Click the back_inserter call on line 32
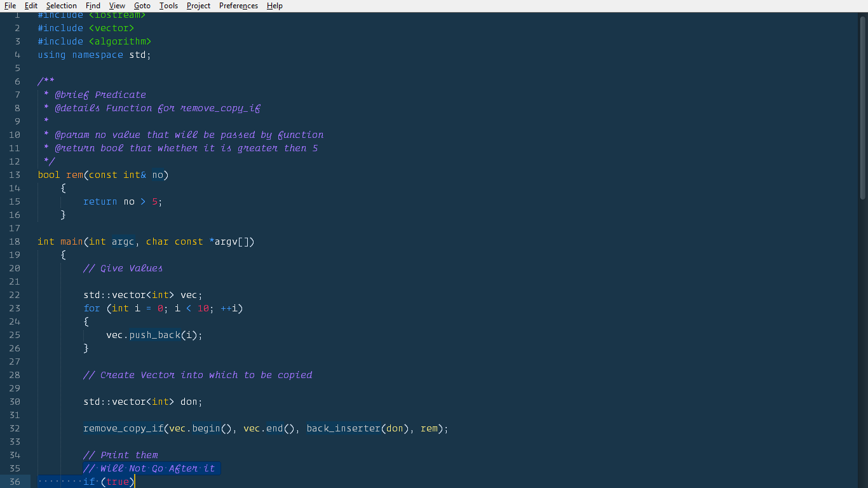This screenshot has width=868, height=488. (x=343, y=428)
